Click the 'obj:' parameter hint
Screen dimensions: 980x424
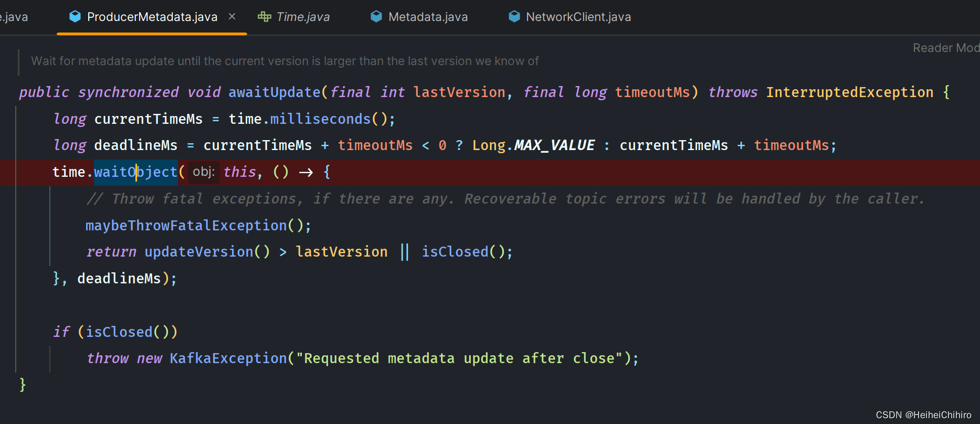coord(204,172)
